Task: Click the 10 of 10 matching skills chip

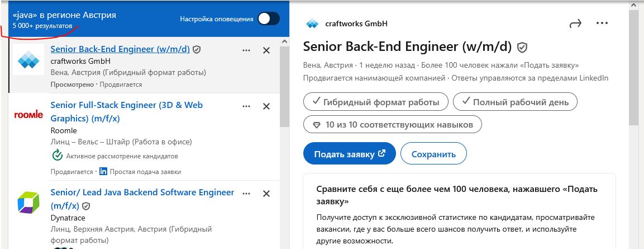Action: click(x=393, y=124)
